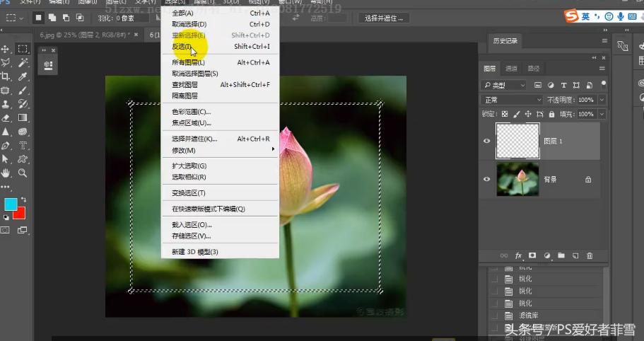Open the 不透明度 opacity dropdown arrow
This screenshot has height=341, width=644.
pyautogui.click(x=602, y=100)
